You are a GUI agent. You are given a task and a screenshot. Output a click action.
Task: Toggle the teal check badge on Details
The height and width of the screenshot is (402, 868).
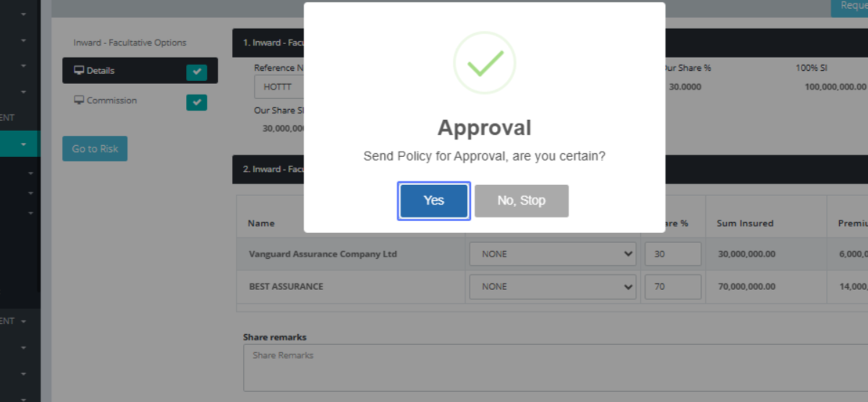click(x=196, y=72)
